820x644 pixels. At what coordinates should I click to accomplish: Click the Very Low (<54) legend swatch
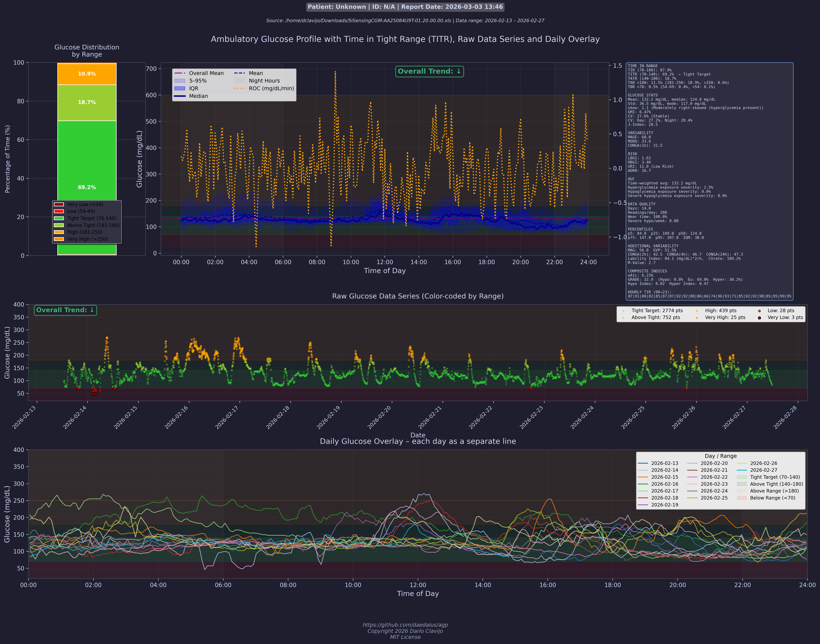[x=59, y=204]
